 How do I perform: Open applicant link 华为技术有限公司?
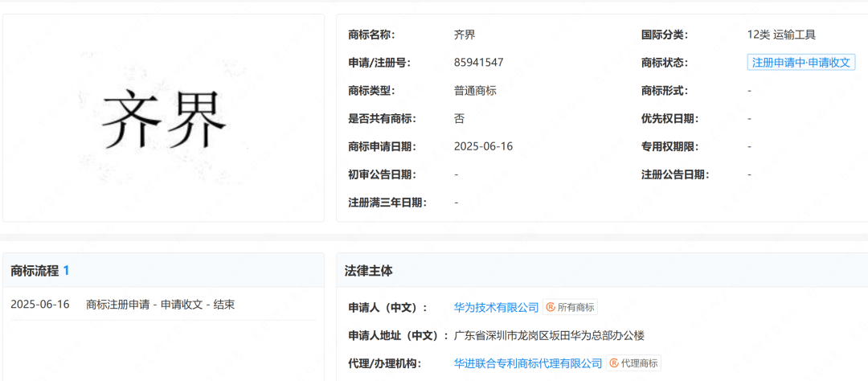(x=496, y=307)
